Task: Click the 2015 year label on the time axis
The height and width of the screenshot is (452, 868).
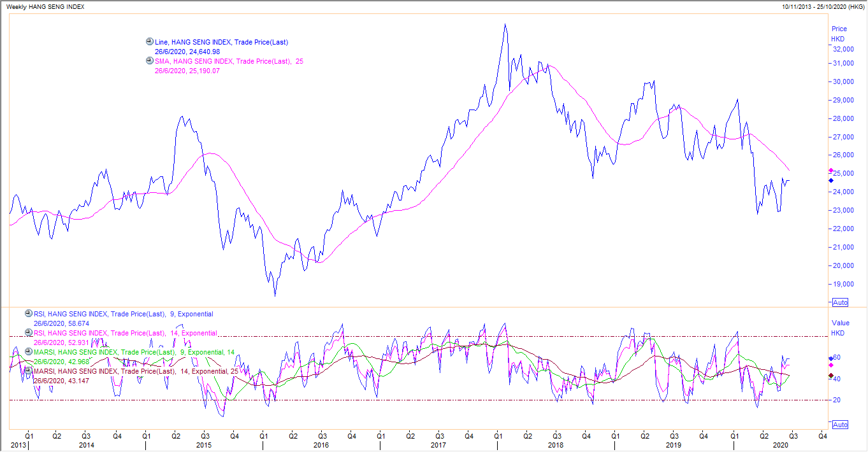Action: 204,446
